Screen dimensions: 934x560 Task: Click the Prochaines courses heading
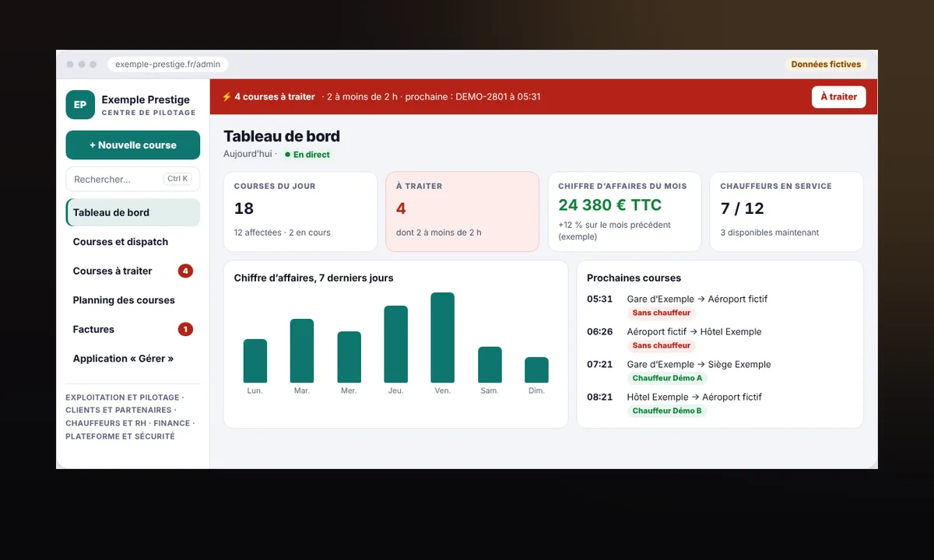click(634, 278)
